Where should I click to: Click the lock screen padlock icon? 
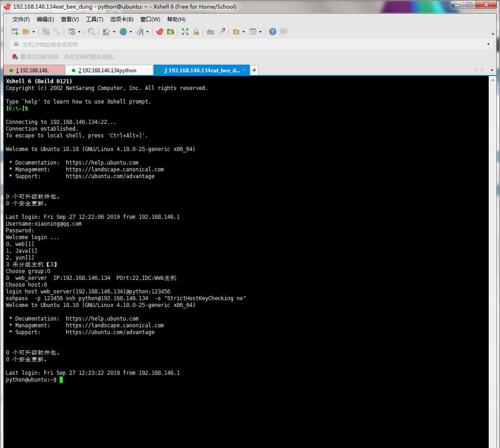[196, 32]
